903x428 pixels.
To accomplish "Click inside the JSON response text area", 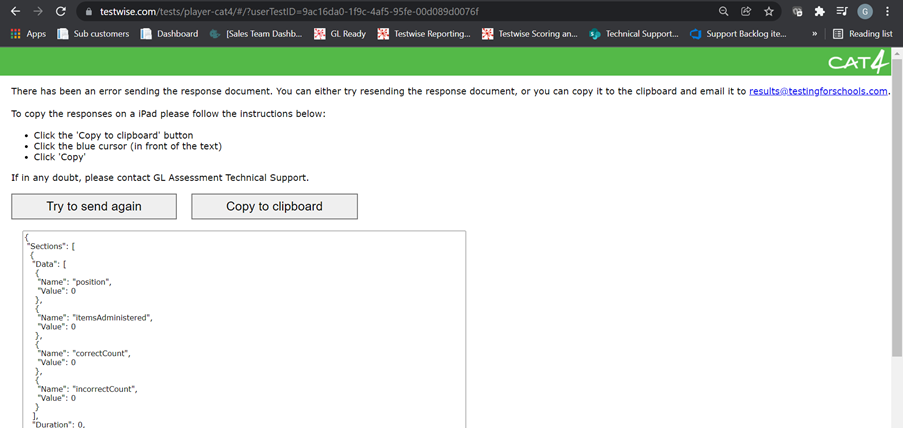I will 244,330.
